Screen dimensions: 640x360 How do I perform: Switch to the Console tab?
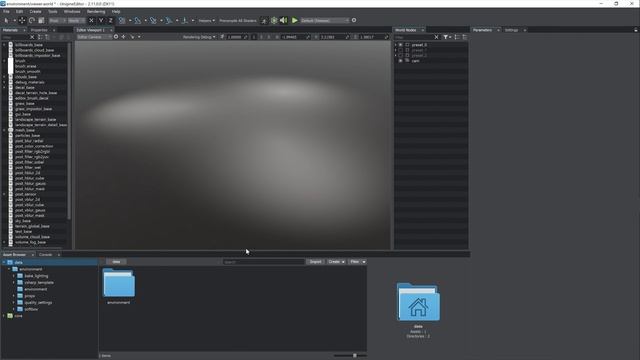(x=45, y=255)
